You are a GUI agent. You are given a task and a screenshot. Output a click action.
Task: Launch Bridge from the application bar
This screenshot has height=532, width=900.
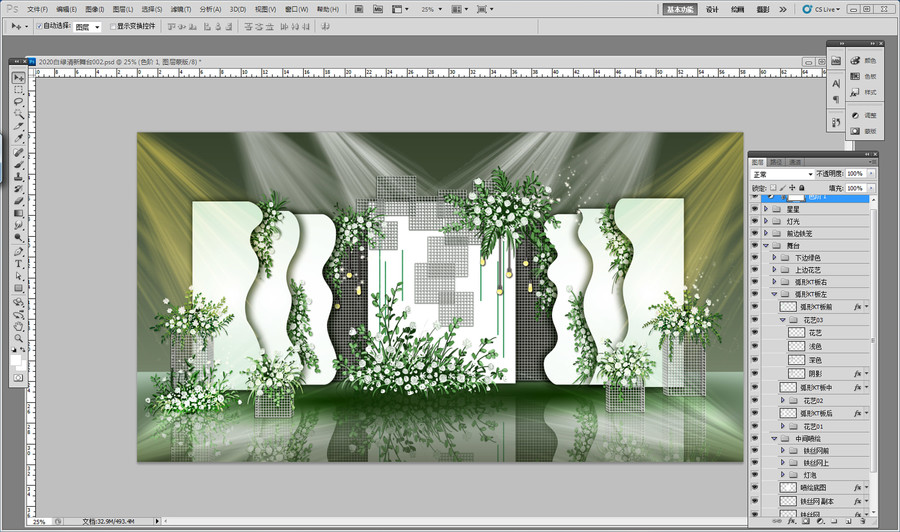pos(359,9)
